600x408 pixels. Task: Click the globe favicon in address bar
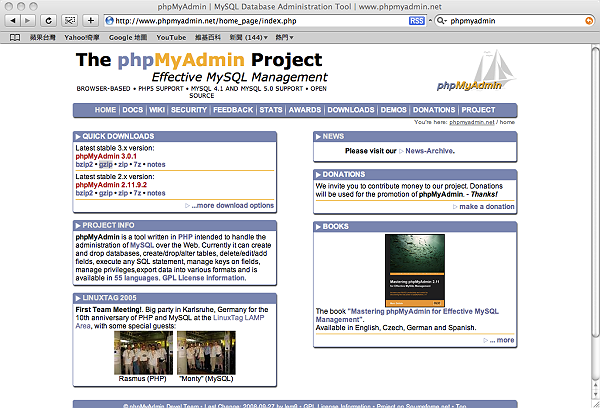click(109, 21)
